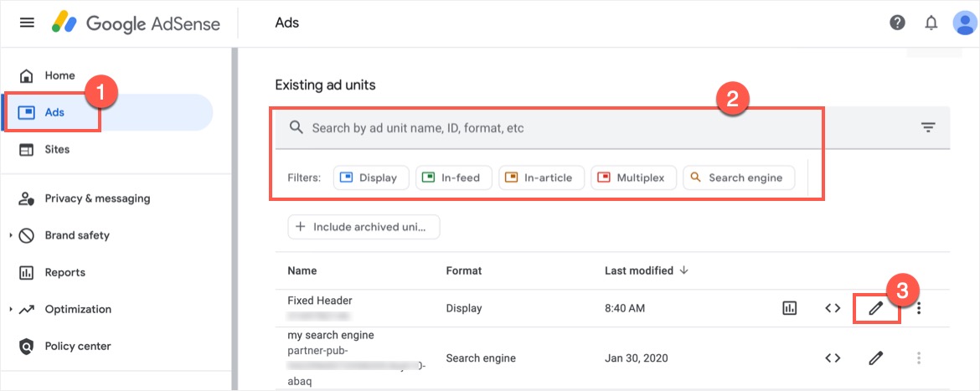Screen dimensions: 980x391
Task: Toggle the Multiplex filter chip
Action: tap(634, 177)
